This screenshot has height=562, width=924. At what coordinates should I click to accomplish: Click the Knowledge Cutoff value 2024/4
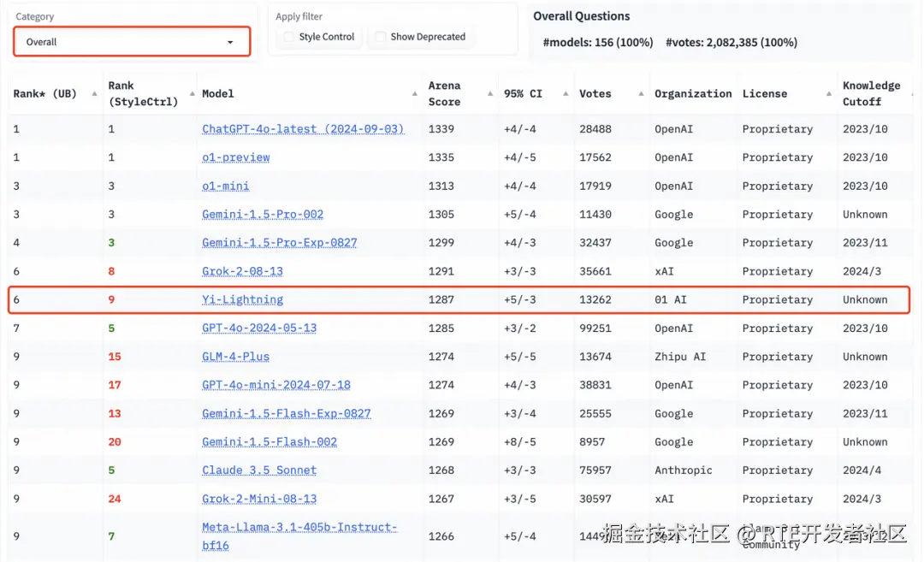pos(862,470)
